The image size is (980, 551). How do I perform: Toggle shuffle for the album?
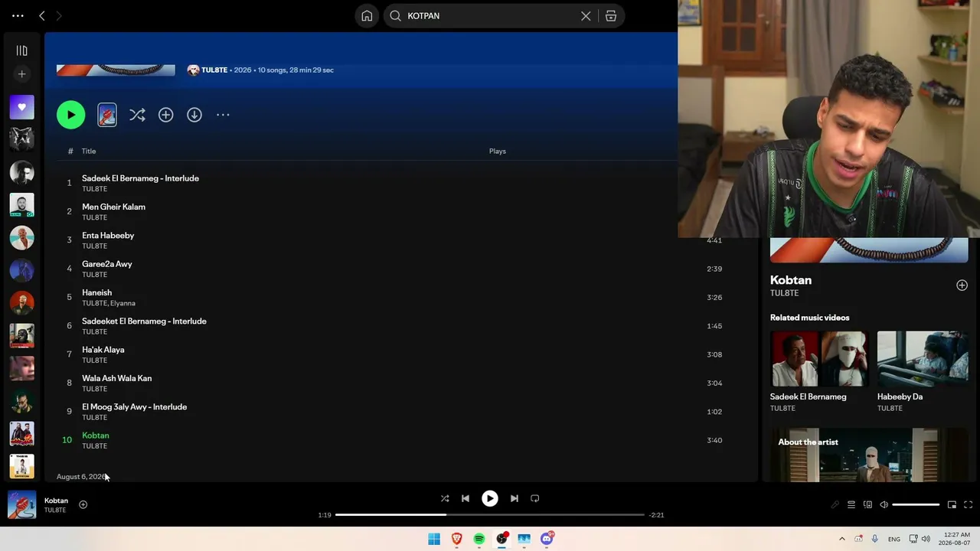(137, 115)
